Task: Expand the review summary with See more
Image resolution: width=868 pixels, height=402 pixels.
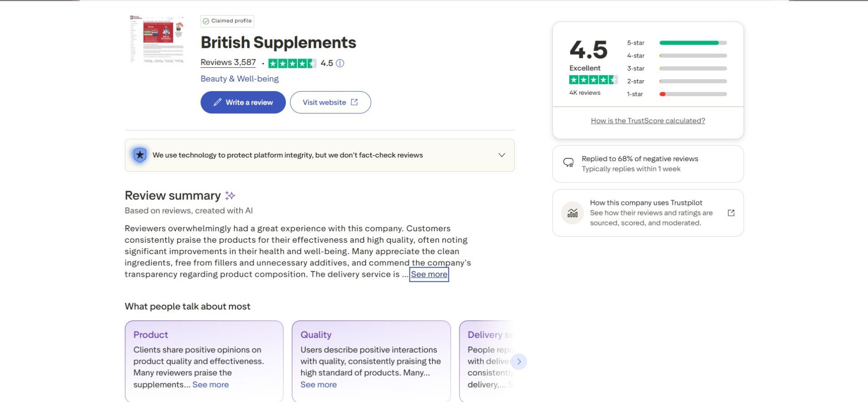Action: pos(429,274)
